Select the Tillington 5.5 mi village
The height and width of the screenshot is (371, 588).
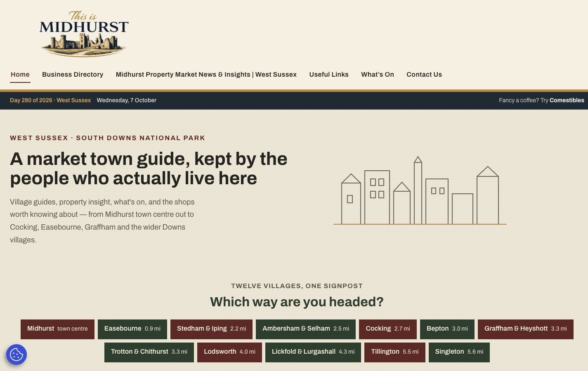point(395,352)
